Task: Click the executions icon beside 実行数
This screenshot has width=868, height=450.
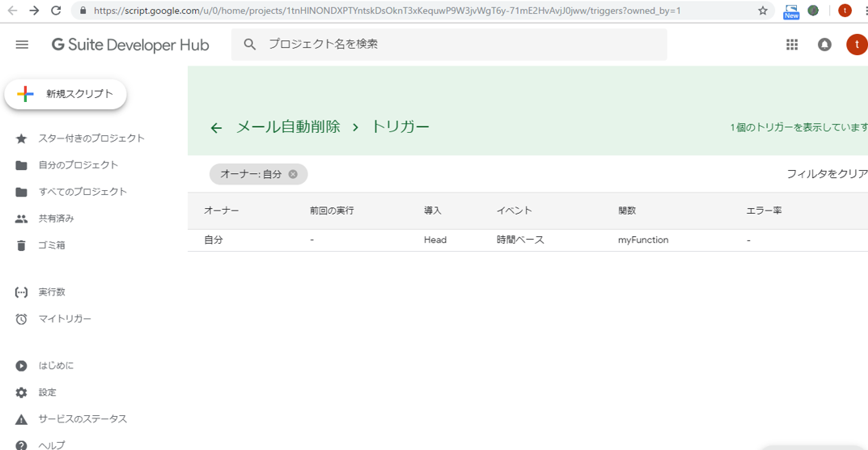Action: [21, 292]
